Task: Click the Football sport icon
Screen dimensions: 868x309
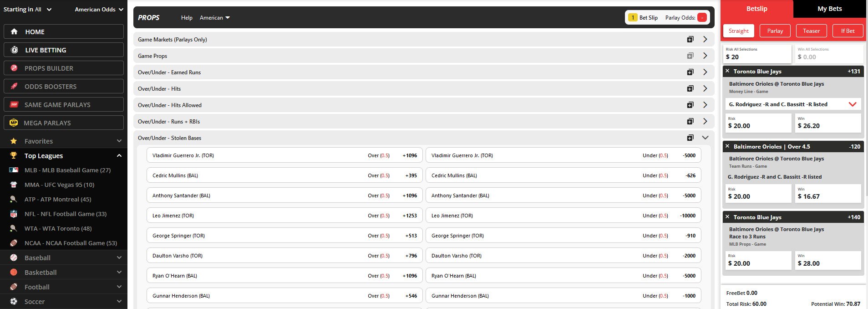Action: click(14, 287)
